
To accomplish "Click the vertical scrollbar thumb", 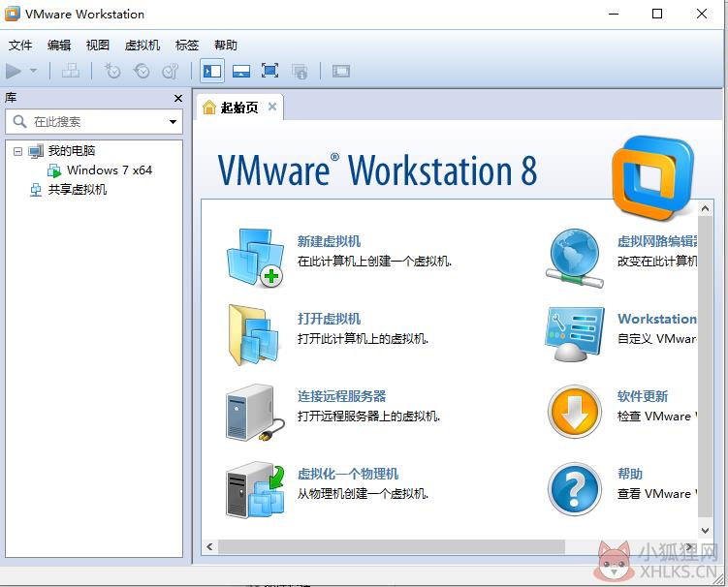I will (x=705, y=366).
